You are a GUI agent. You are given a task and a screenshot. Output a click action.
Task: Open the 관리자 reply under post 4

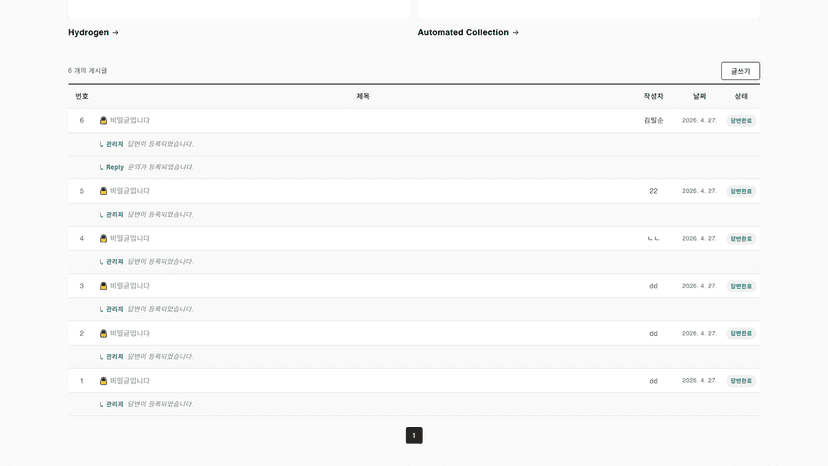pyautogui.click(x=414, y=262)
